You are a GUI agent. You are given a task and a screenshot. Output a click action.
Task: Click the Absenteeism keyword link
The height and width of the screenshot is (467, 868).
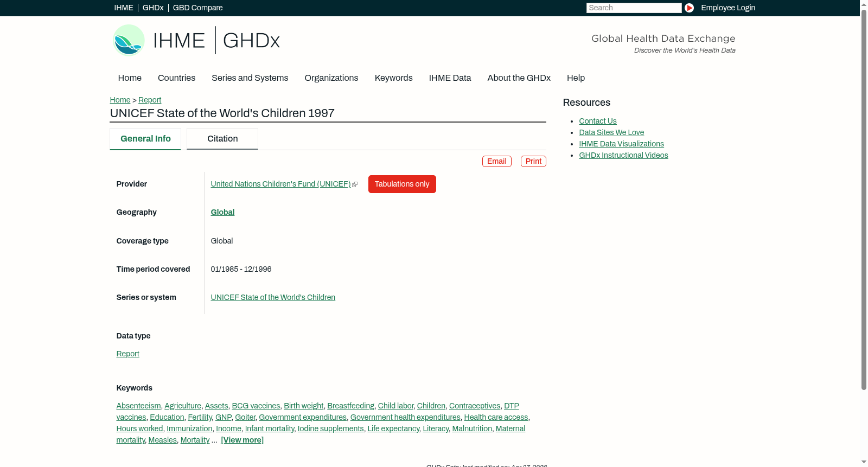pyautogui.click(x=138, y=406)
